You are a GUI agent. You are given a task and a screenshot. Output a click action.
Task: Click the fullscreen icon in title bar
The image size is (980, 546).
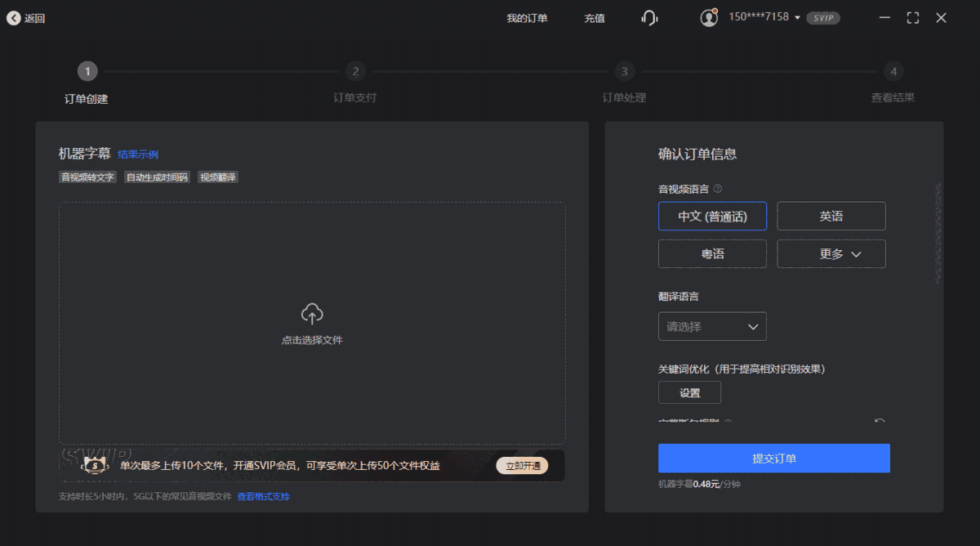(x=912, y=16)
